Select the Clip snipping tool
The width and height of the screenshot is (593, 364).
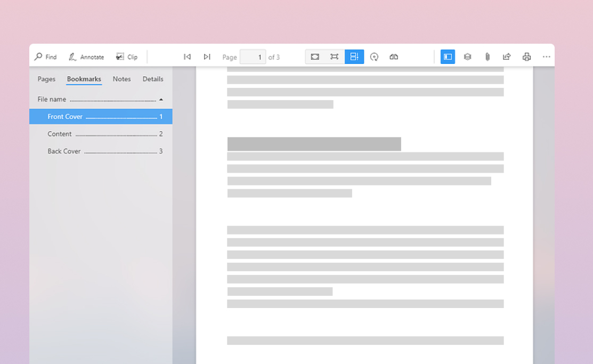(x=127, y=56)
